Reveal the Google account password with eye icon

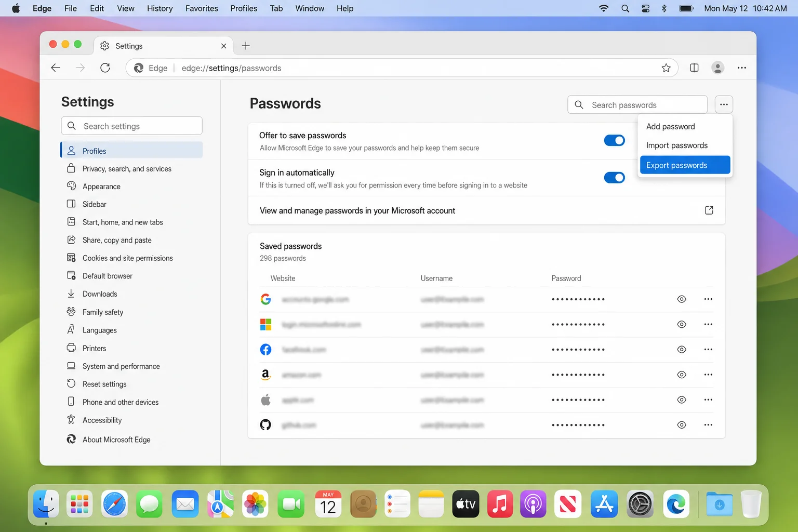point(682,299)
